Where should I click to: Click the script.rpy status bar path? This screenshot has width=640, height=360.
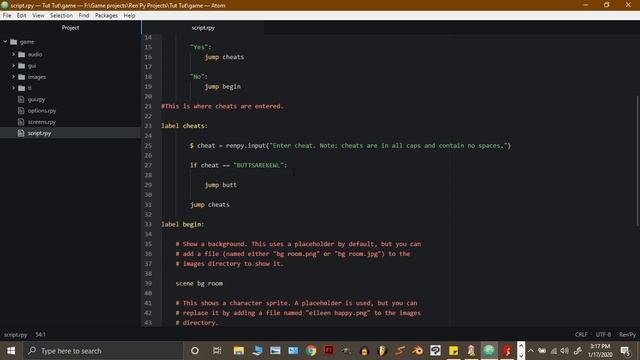pyautogui.click(x=16, y=335)
